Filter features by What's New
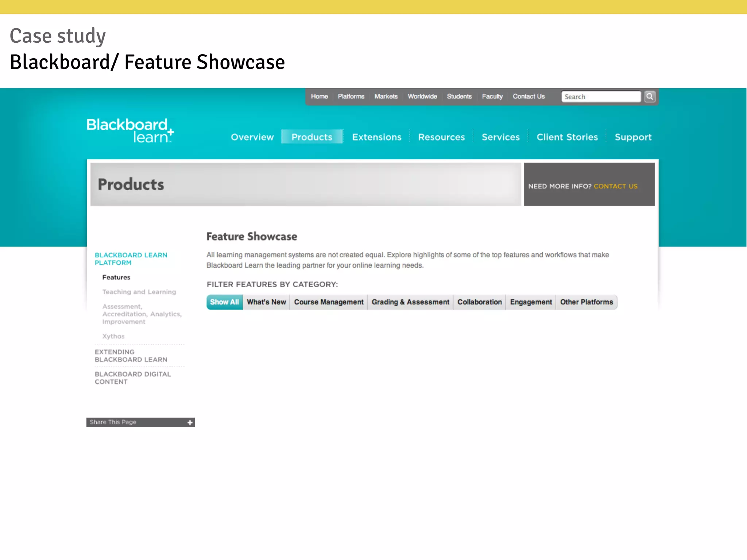Viewport: 747px width, 560px height. pyautogui.click(x=266, y=302)
